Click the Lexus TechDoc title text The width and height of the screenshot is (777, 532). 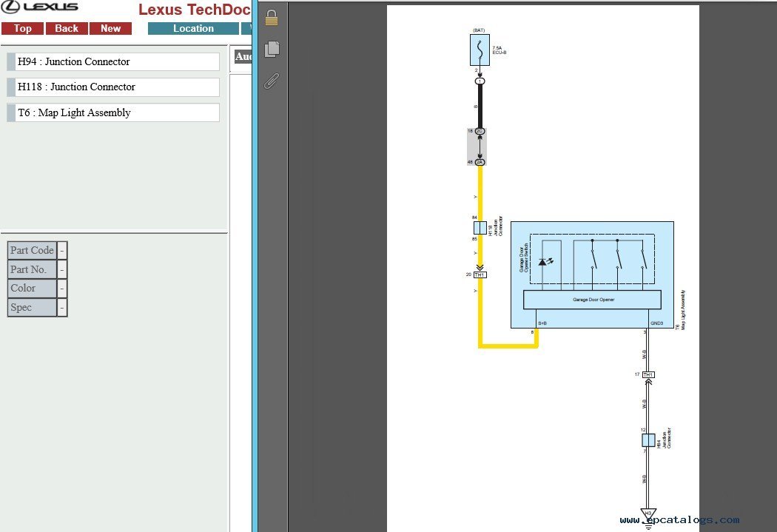coord(194,10)
